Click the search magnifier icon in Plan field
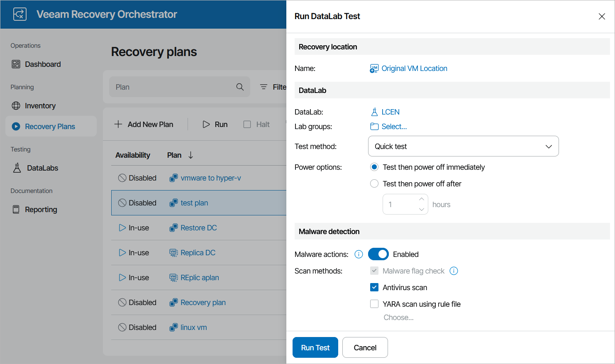 click(x=240, y=87)
